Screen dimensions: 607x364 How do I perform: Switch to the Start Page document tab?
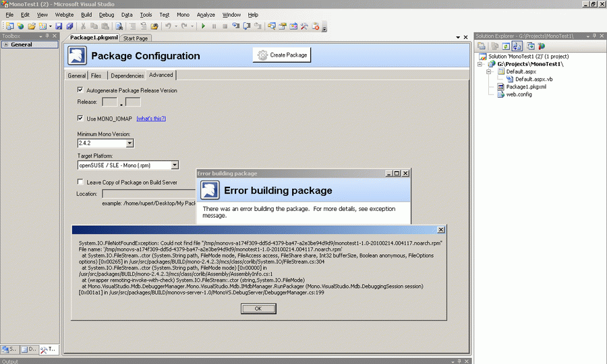pyautogui.click(x=136, y=38)
